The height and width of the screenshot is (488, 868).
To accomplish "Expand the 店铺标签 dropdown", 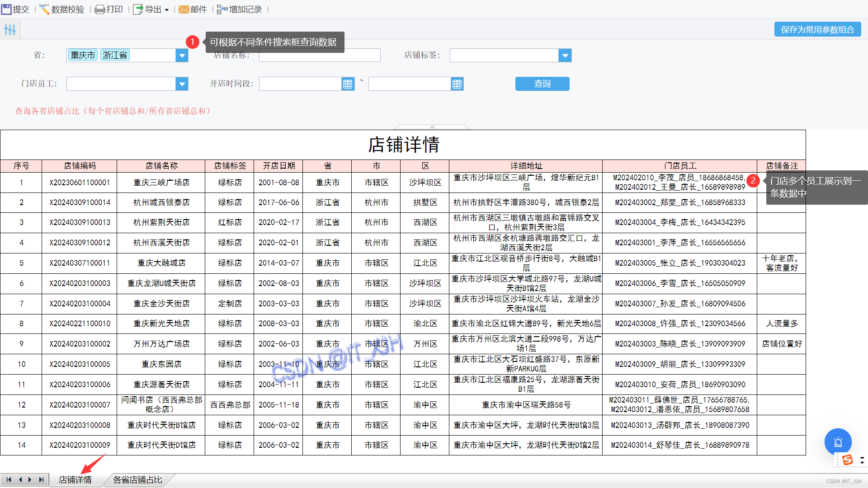I will point(565,56).
